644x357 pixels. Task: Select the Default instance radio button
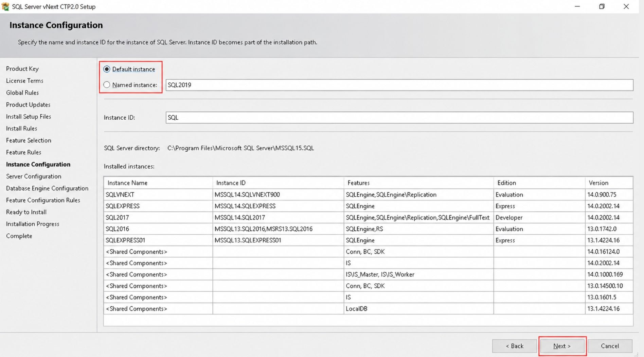click(x=107, y=69)
